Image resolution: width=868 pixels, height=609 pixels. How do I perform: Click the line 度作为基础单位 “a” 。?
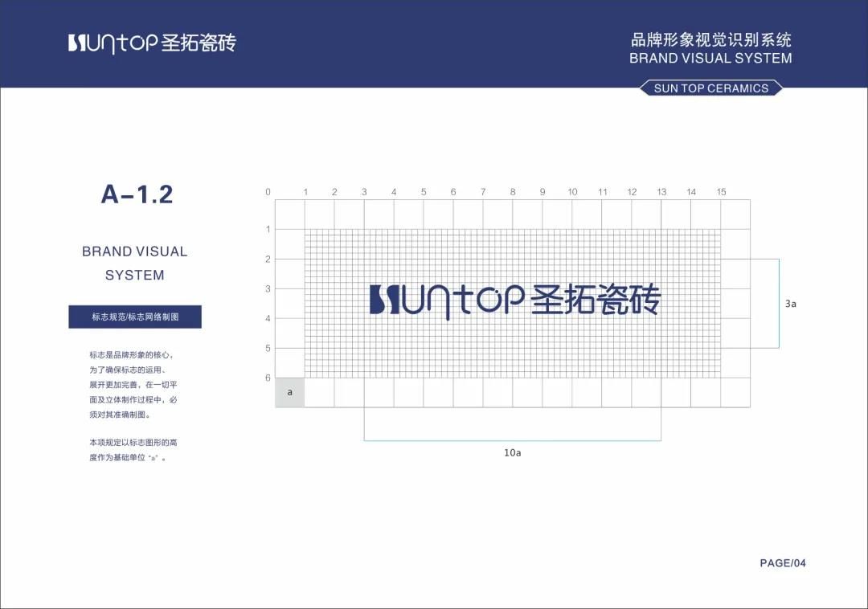(x=128, y=458)
